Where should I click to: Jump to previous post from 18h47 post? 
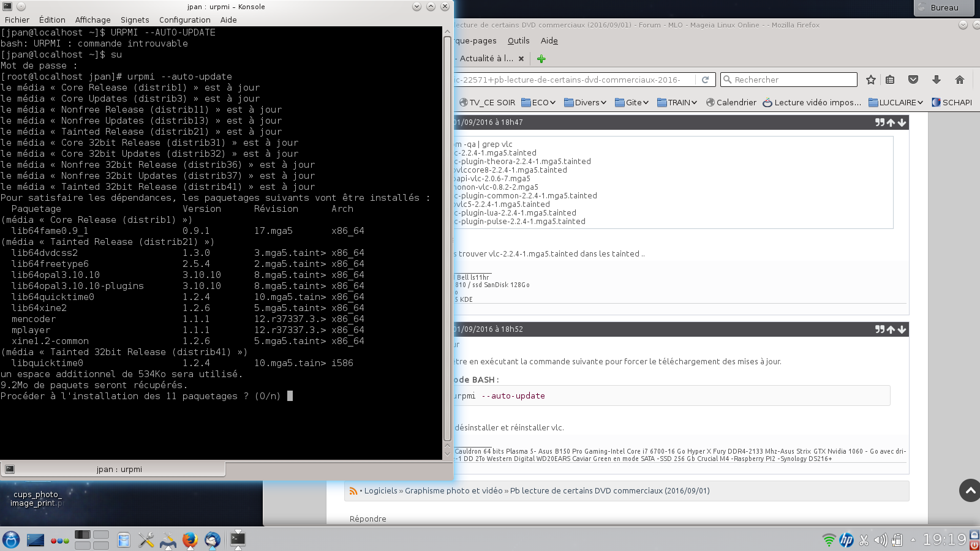click(x=891, y=122)
